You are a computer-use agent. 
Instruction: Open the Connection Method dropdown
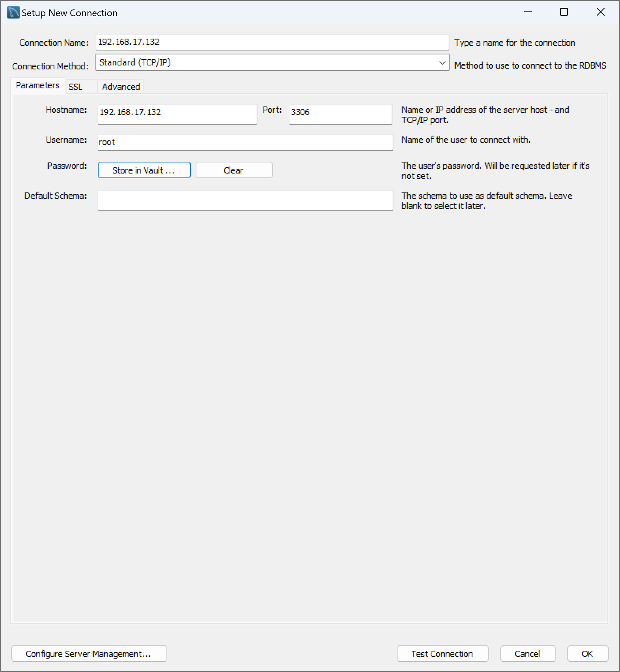[272, 62]
